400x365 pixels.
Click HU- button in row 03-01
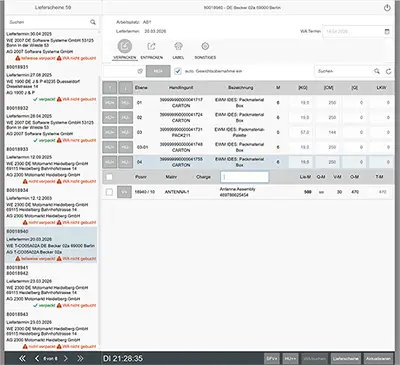[x=125, y=147]
